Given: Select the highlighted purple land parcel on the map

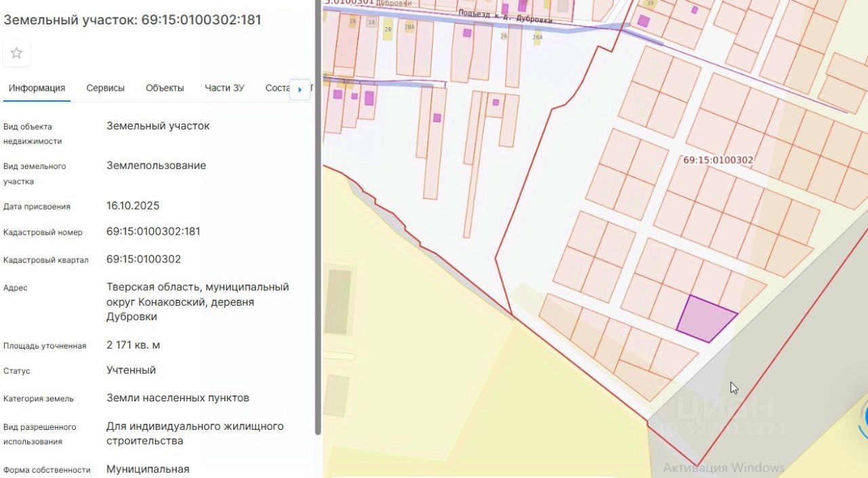Looking at the screenshot, I should pos(706,319).
